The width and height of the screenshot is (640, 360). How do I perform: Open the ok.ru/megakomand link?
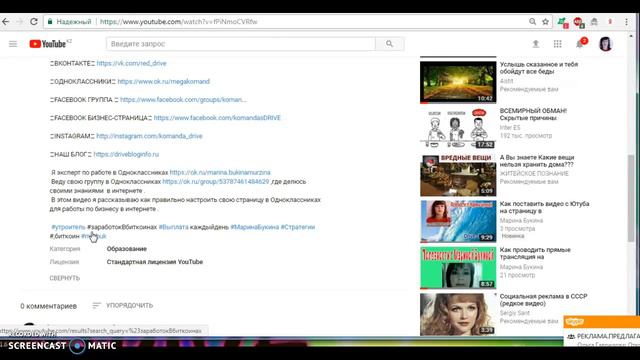click(x=164, y=82)
